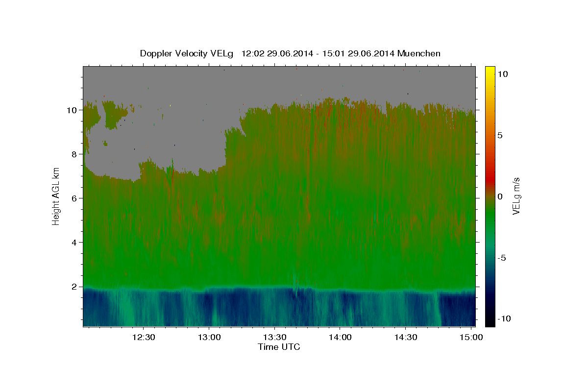This screenshot has width=588, height=392.
Task: Click the start time '12:02 29.06.2014' in title
Action: 276,53
